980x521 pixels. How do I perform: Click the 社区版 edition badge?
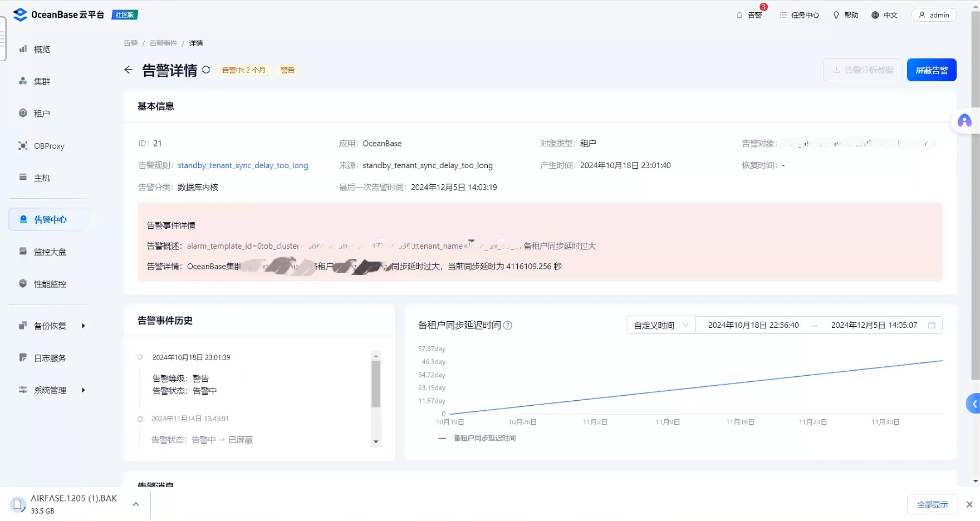coord(125,15)
